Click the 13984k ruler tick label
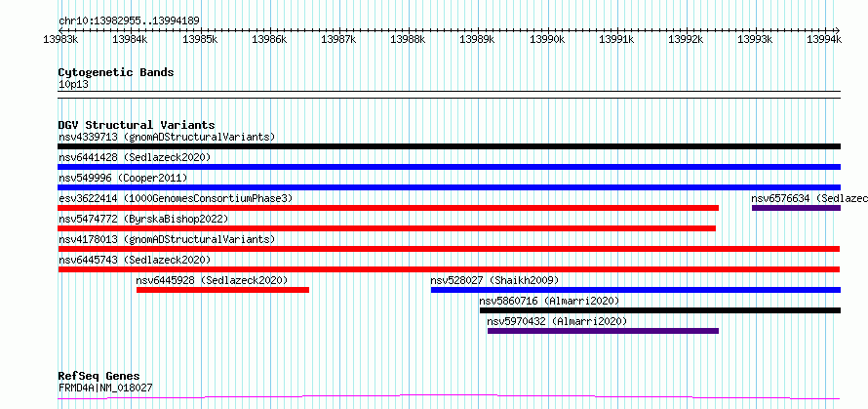This screenshot has height=409, width=868. [130, 39]
